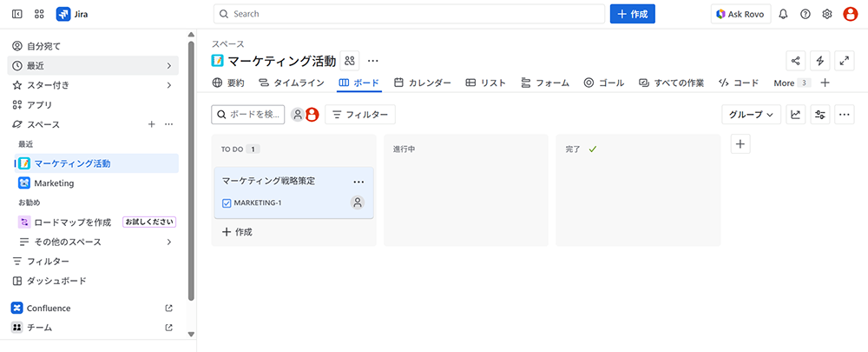
Task: Open the notifications bell
Action: [783, 14]
